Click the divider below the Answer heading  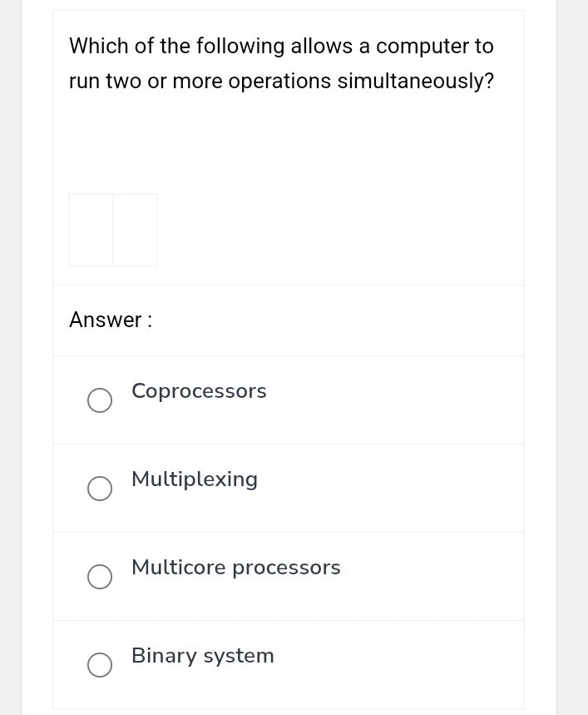click(x=289, y=355)
